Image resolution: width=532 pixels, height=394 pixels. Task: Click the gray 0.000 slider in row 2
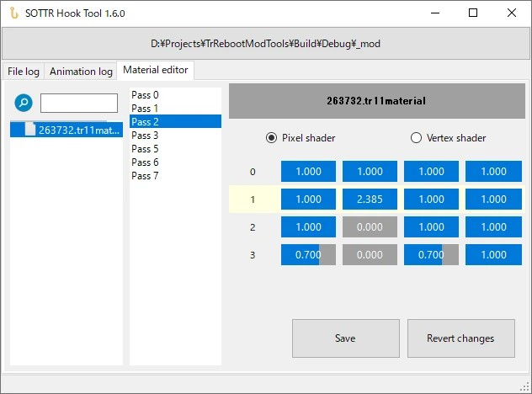370,227
